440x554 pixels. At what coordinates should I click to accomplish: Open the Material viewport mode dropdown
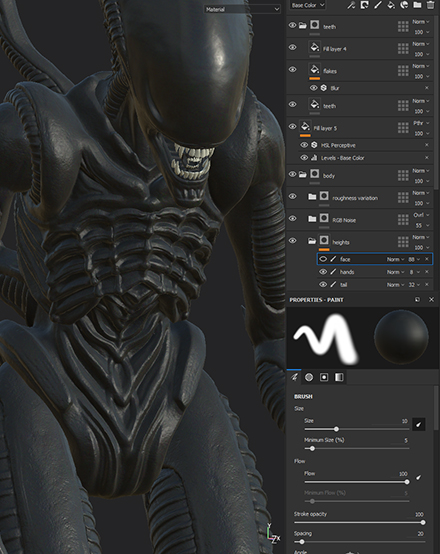[x=242, y=10]
